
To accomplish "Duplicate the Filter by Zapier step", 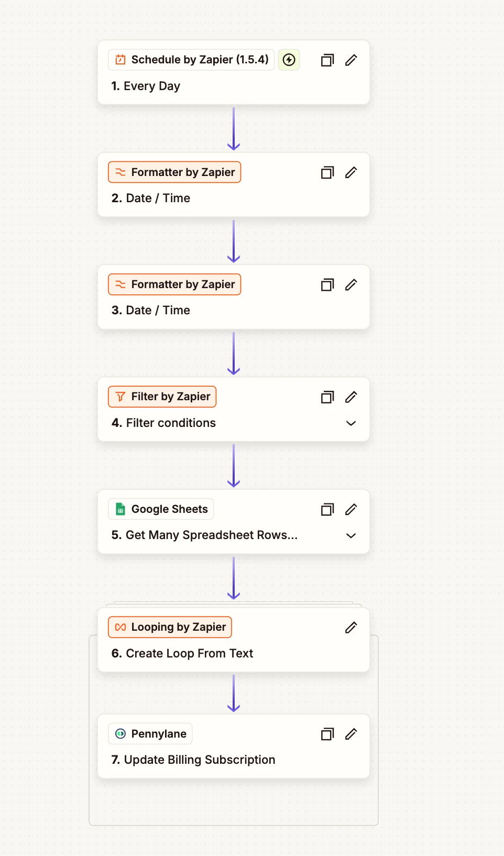I will pyautogui.click(x=327, y=397).
